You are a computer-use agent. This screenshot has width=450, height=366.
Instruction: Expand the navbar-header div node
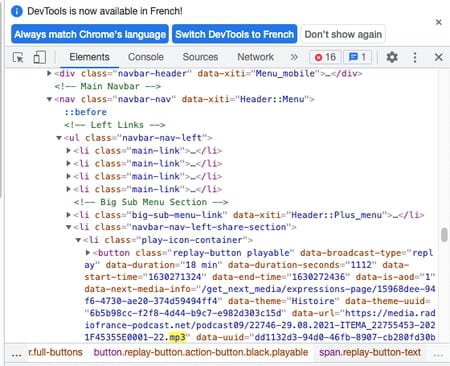(49, 73)
